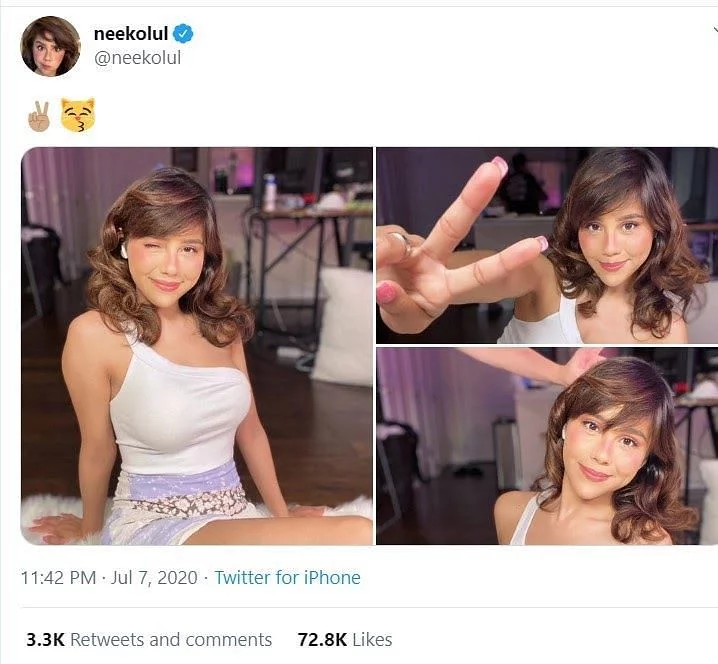Click the Jul 7, 2020 date

(x=154, y=577)
